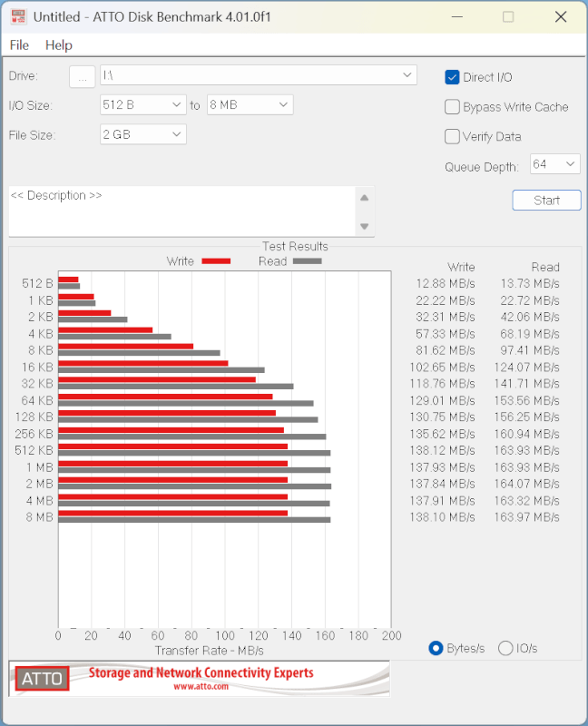
Task: Click the gray Read legend swatch
Action: point(308,261)
